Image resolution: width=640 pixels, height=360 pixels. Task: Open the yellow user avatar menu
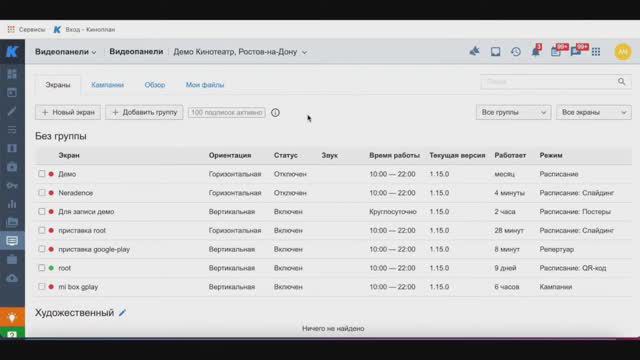click(x=623, y=52)
